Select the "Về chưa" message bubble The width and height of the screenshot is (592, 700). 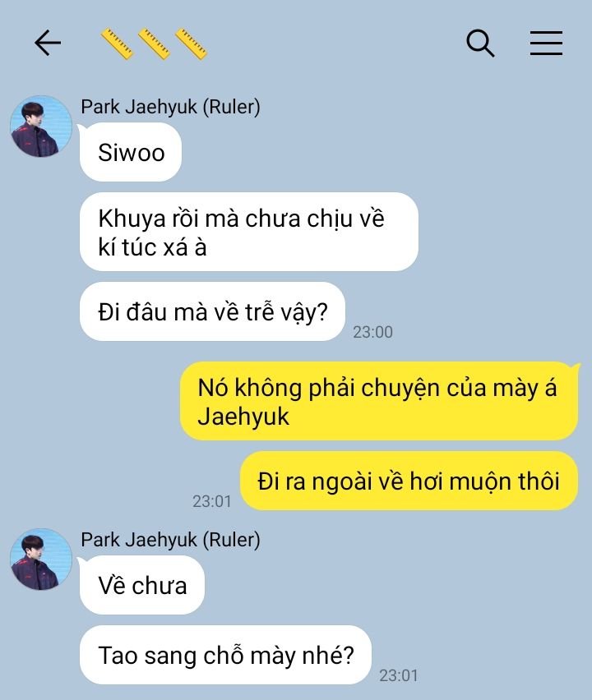(142, 585)
